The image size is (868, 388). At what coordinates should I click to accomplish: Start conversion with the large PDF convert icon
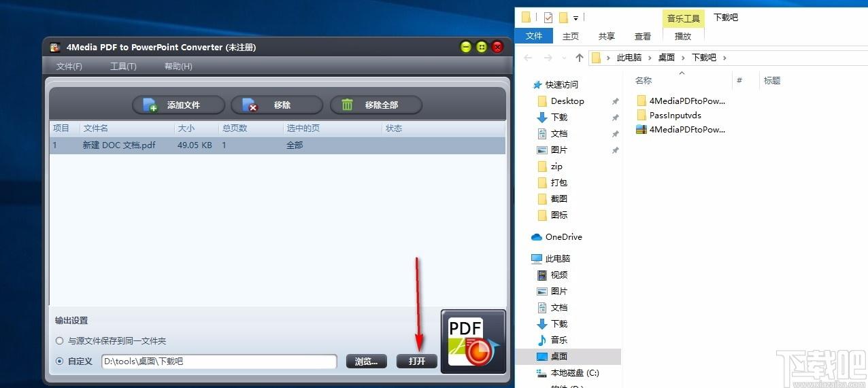[473, 341]
